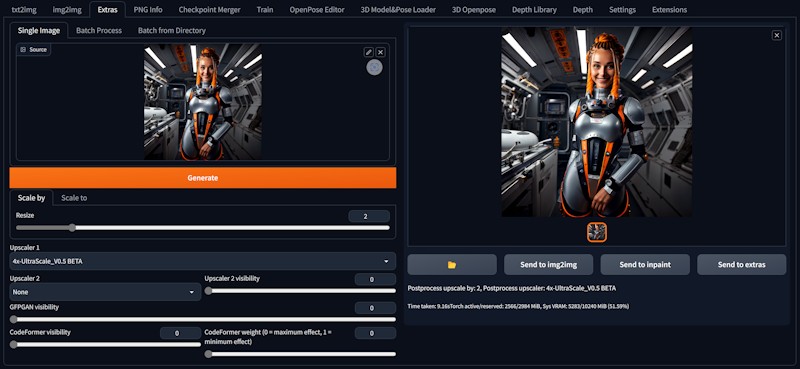Switch to Batch Process sub-tab
The height and width of the screenshot is (369, 800).
pos(99,30)
